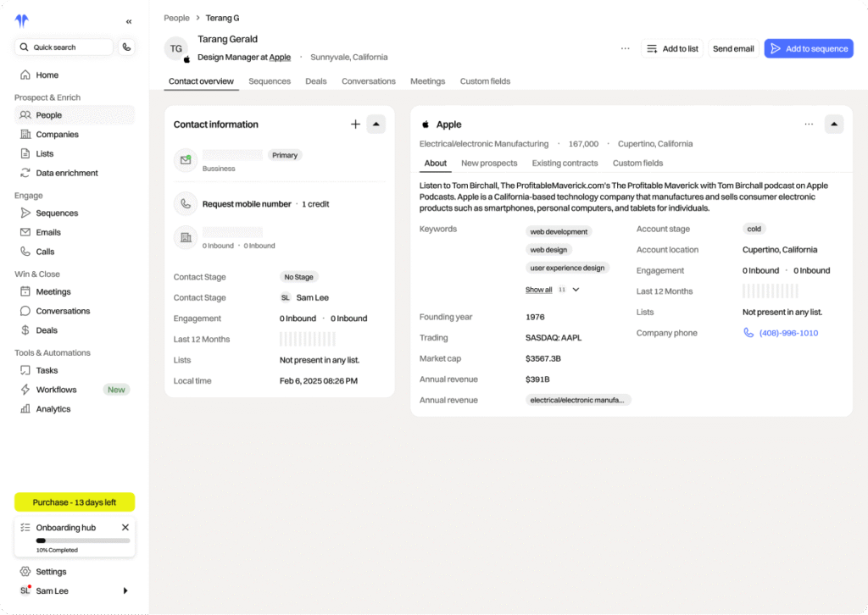Switch to contact Conversations tab

[369, 81]
